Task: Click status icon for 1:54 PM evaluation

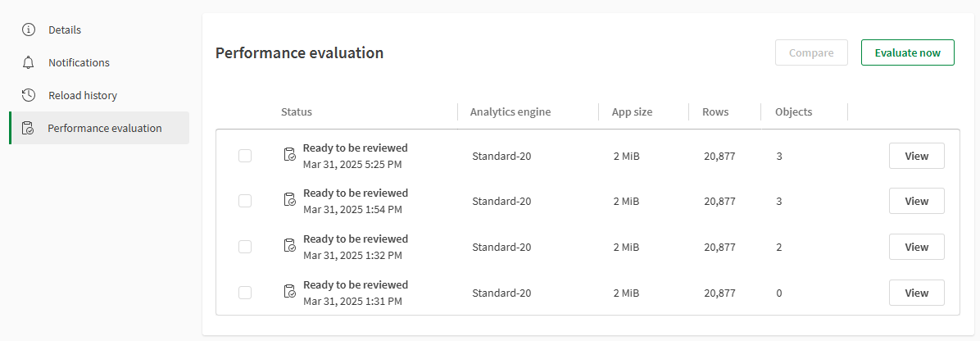Action: coord(289,200)
